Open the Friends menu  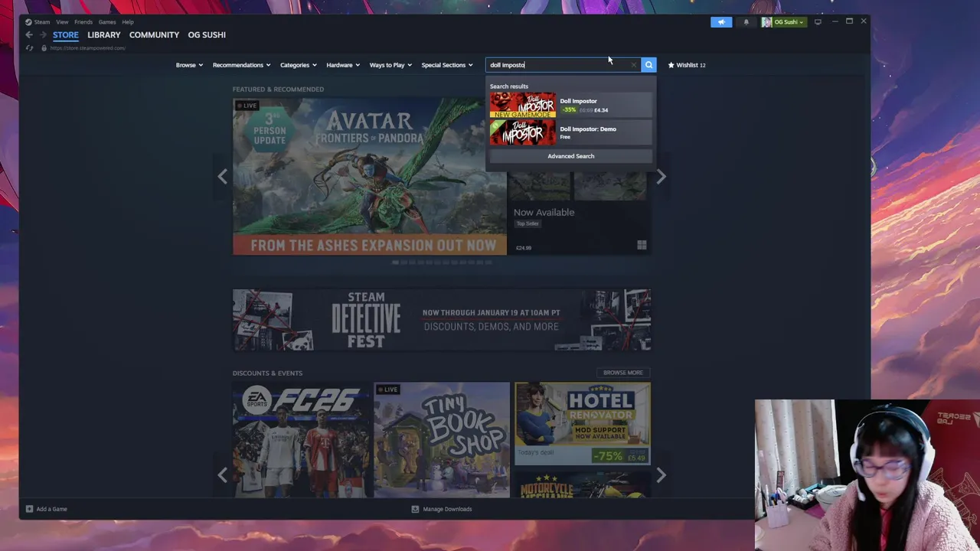[83, 22]
